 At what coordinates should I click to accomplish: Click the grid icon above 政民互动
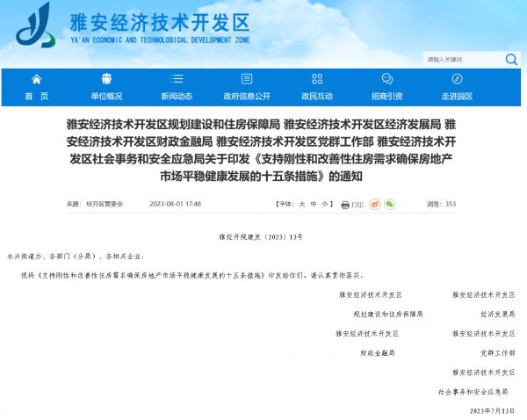tap(317, 79)
